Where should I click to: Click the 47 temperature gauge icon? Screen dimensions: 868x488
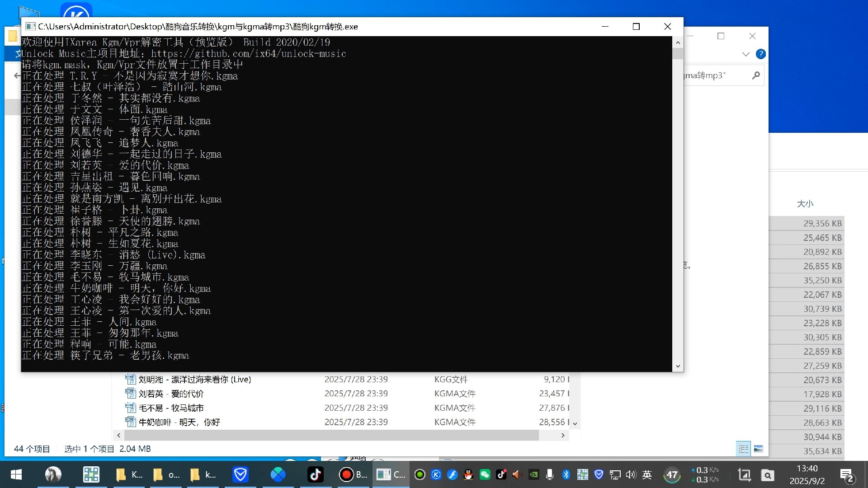point(672,475)
